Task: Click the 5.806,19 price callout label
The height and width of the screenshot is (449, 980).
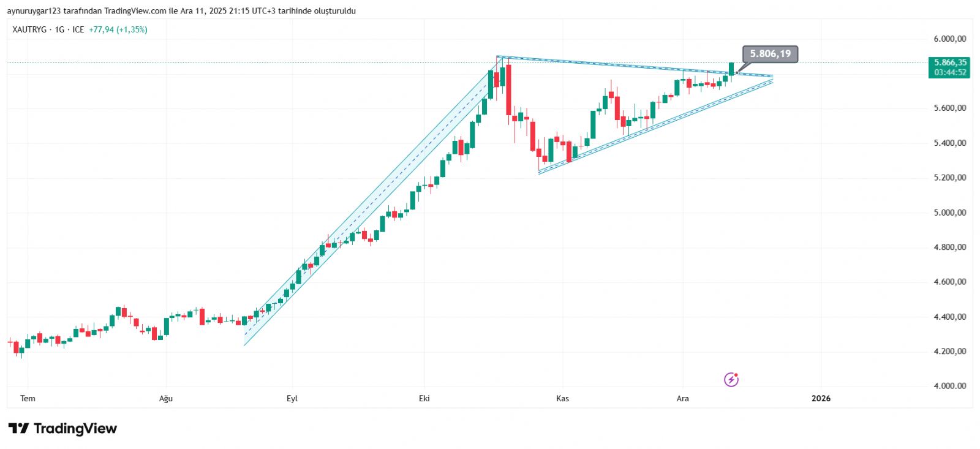Action: coord(770,54)
